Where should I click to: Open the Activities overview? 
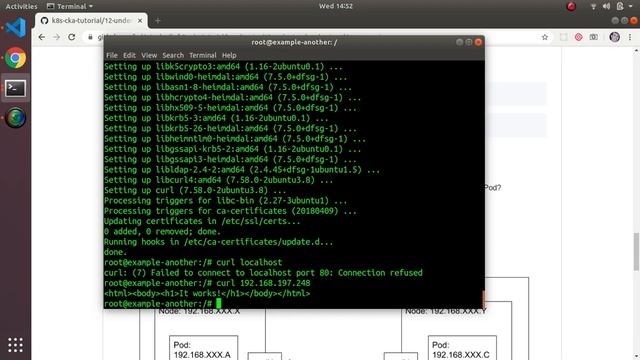point(21,6)
